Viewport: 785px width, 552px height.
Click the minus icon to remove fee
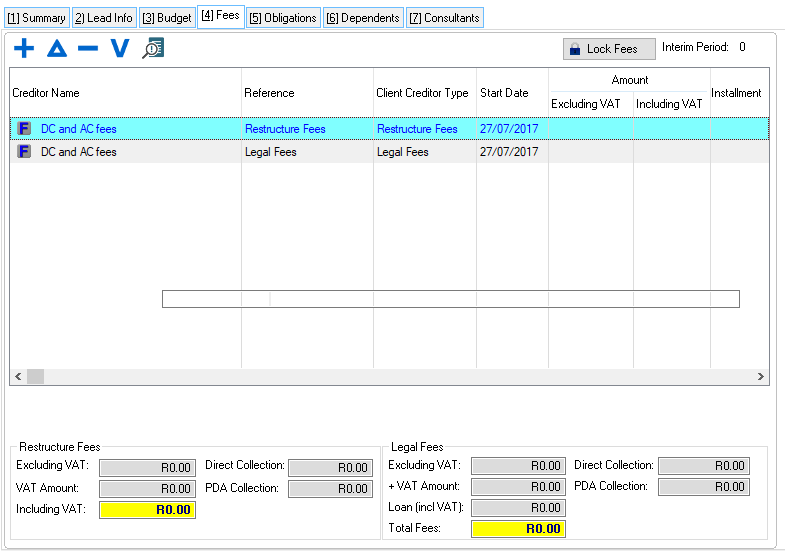pos(88,48)
